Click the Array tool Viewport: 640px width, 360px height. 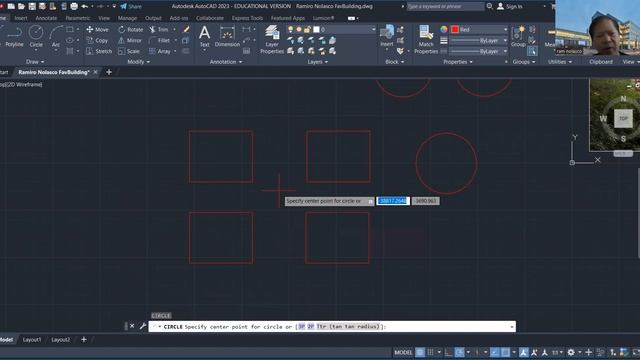tap(160, 51)
